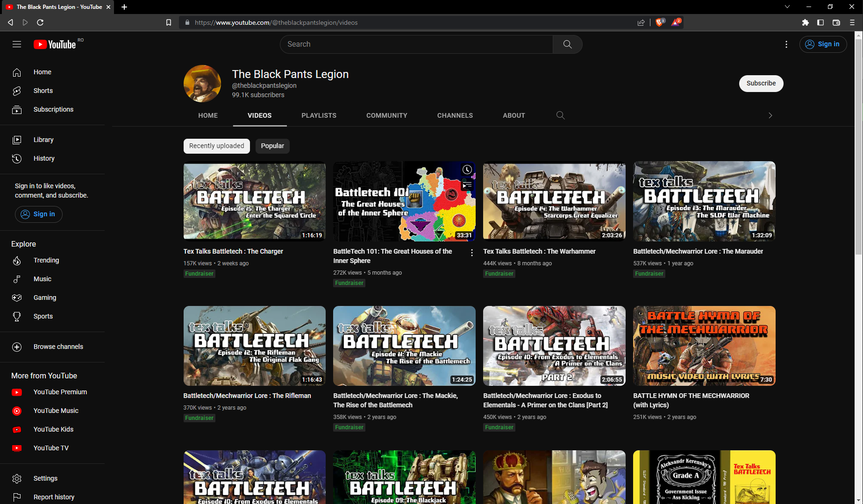Screen dimensions: 863x504
Task: Open Battletech/Mechwarrior Lore : The Rifleman title
Action: (x=247, y=396)
